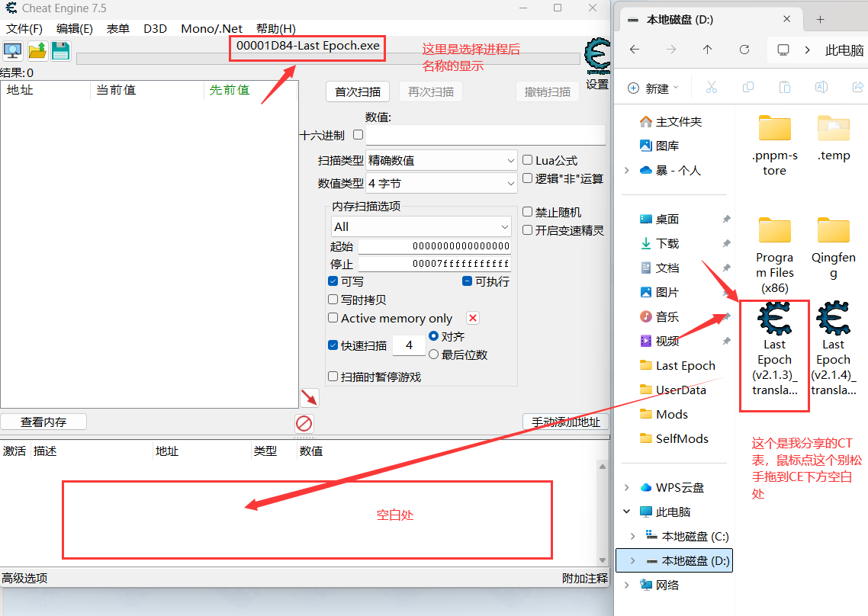Select the Program Files (x86) folder
868x616 pixels.
pos(774,255)
